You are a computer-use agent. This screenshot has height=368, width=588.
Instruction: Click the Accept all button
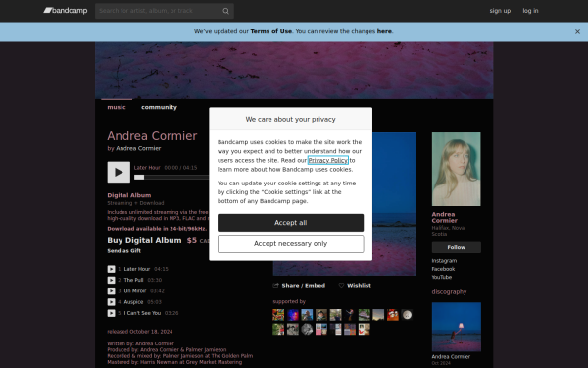coord(290,223)
